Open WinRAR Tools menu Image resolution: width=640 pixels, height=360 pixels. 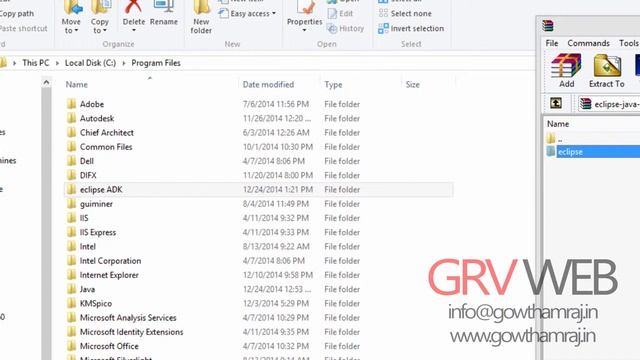pyautogui.click(x=629, y=43)
